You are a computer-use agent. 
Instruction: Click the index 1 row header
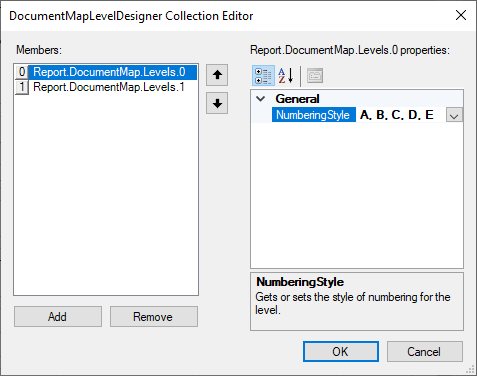click(22, 87)
